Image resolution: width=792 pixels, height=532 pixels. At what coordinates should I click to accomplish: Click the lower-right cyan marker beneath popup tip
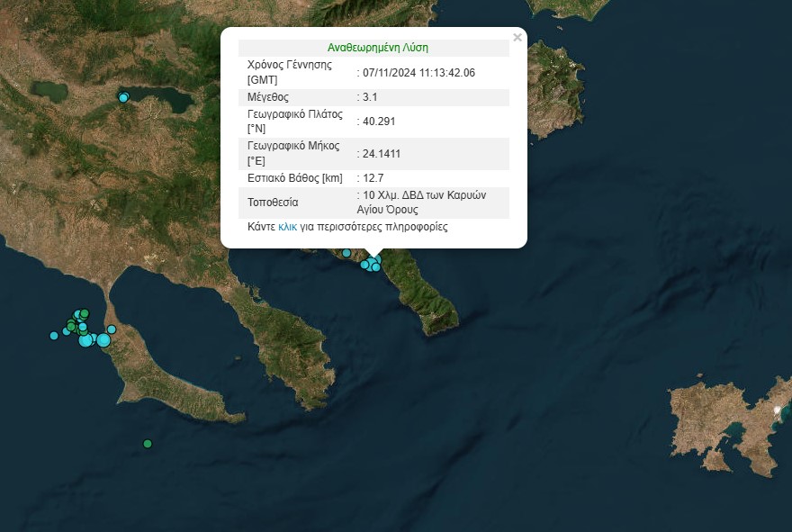[375, 266]
